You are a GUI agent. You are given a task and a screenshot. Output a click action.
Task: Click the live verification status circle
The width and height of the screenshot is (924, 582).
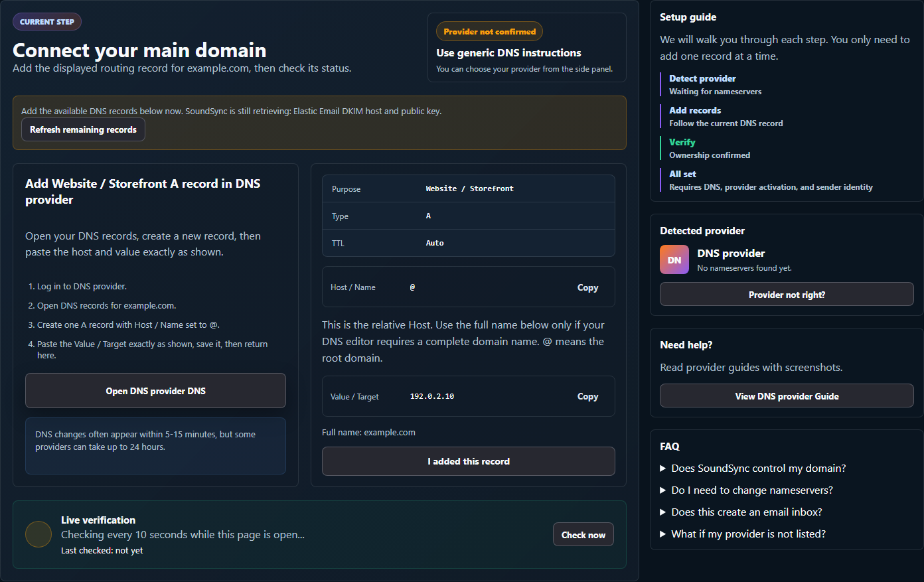coord(38,534)
